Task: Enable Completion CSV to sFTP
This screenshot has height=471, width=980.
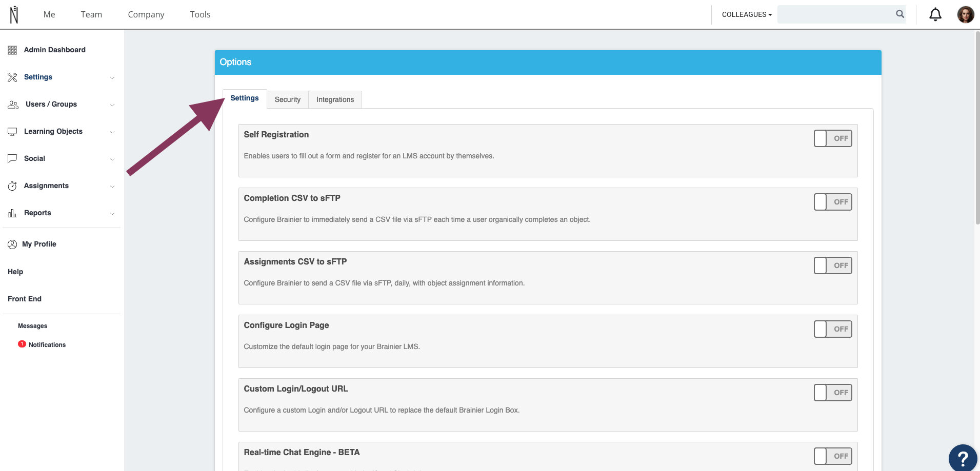Action: click(x=833, y=202)
